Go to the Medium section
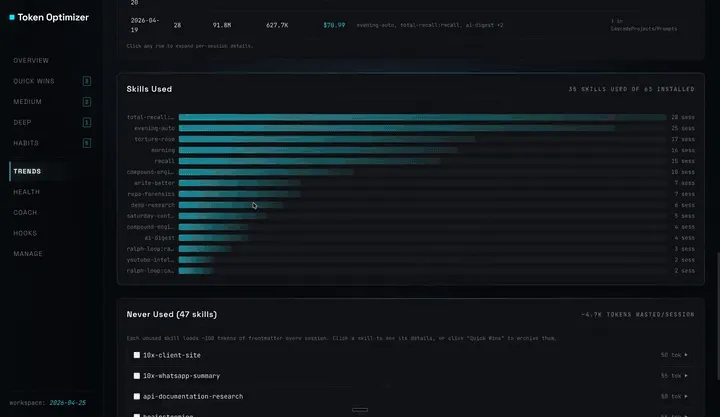720x417 pixels. pyautogui.click(x=28, y=102)
